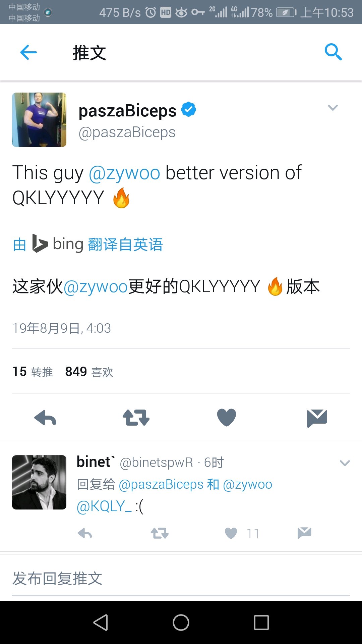362x644 pixels.
Task: Open the options chevron on paszaBiceps tweet
Action: (x=333, y=108)
